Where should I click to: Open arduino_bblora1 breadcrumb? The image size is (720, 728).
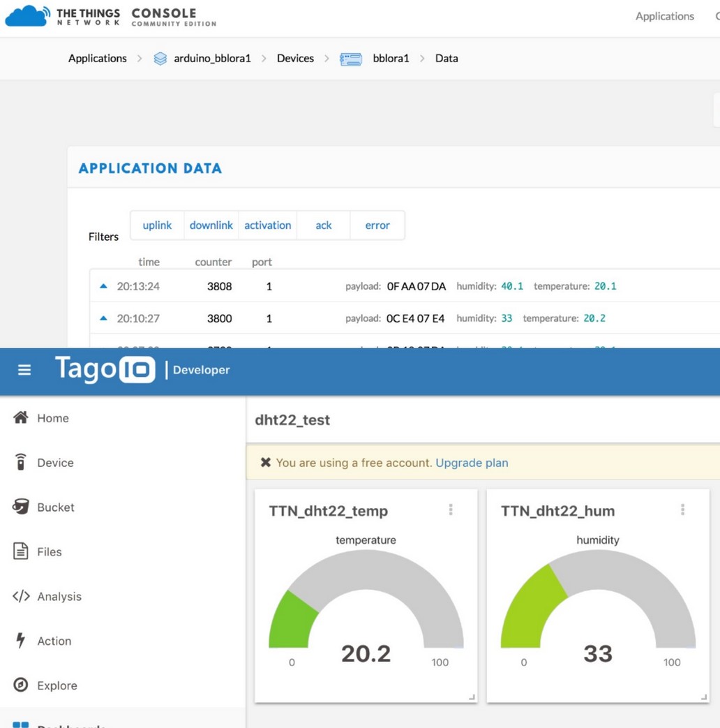[212, 58]
